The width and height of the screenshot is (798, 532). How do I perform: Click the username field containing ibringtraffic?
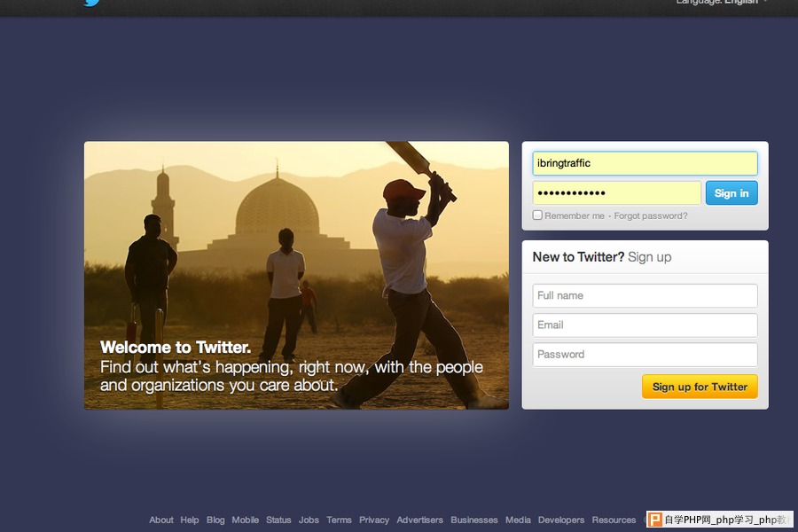645,163
